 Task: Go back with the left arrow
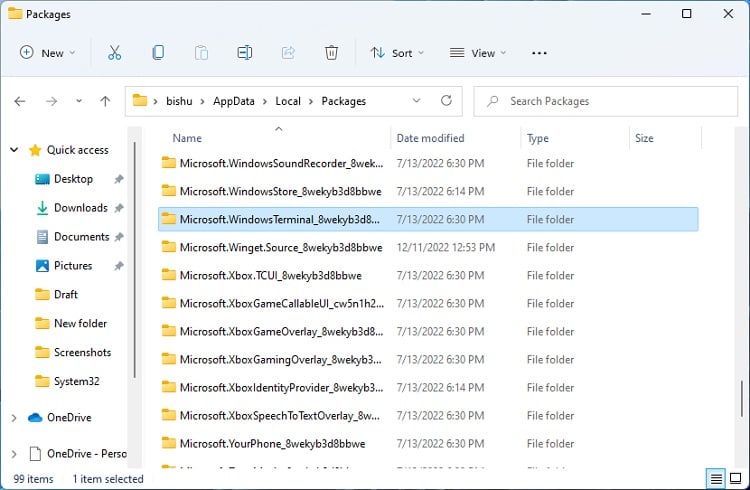(x=20, y=101)
